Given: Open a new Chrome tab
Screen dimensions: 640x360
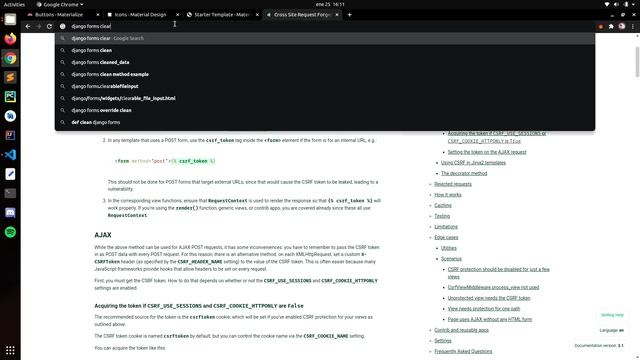Looking at the screenshot, I should click(x=349, y=15).
